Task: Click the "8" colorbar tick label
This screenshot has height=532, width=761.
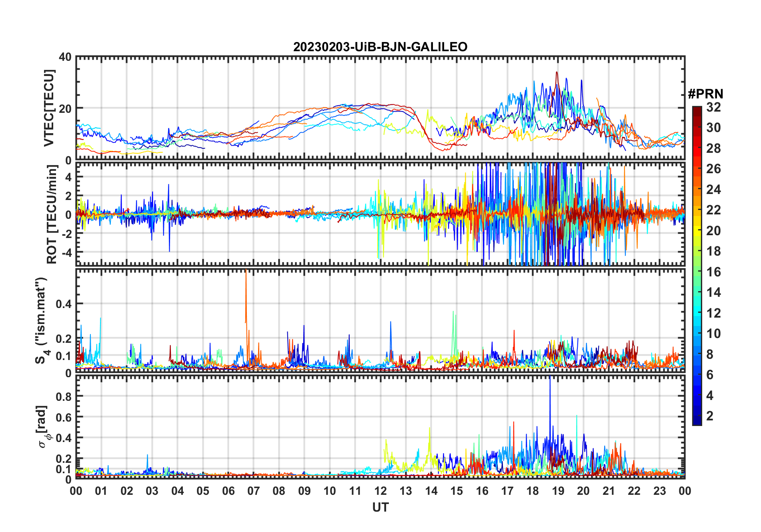Action: coord(710,354)
